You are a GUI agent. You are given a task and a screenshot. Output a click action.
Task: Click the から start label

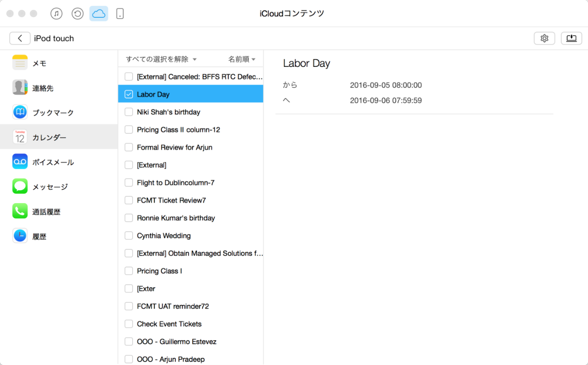click(x=290, y=86)
